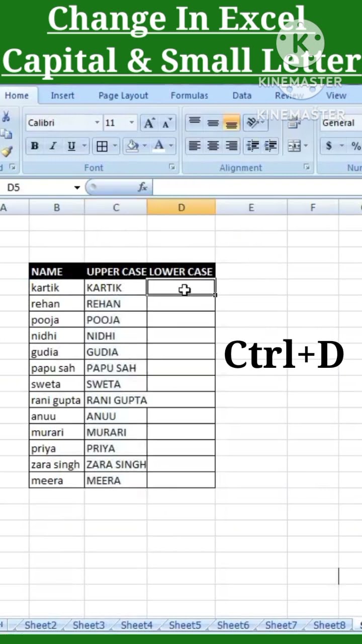Viewport: 362px width, 644px height.
Task: Switch to Sheet8 tab
Action: [x=329, y=625]
